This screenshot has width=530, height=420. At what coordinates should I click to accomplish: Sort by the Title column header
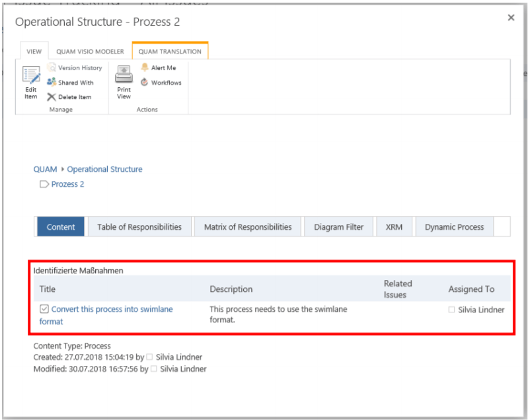[48, 289]
